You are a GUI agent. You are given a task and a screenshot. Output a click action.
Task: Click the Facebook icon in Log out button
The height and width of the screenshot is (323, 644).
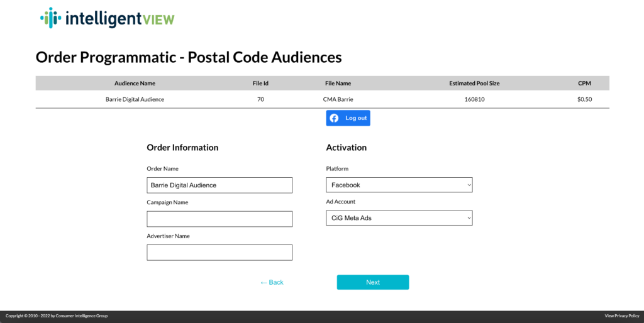point(335,118)
